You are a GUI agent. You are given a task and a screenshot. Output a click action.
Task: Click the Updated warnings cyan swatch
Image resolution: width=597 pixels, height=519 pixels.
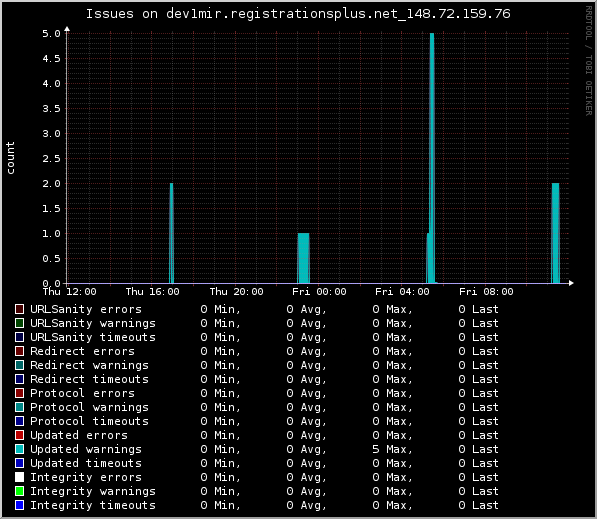pyautogui.click(x=19, y=449)
